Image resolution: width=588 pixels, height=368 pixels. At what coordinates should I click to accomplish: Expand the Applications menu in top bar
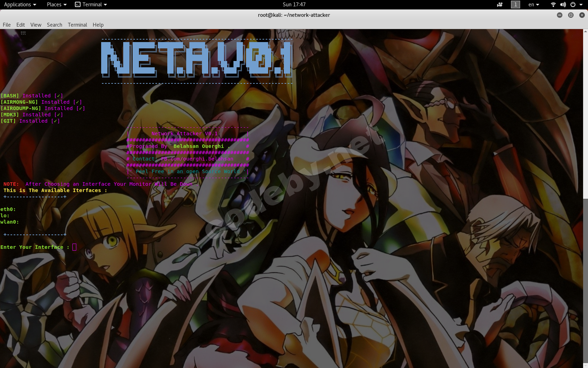coord(20,5)
